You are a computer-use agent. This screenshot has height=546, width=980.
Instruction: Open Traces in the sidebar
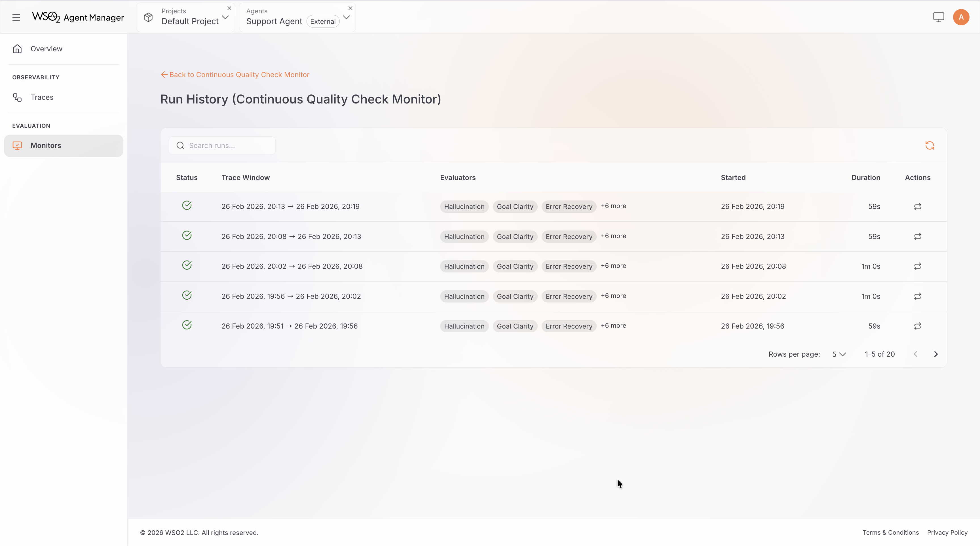pos(64,97)
